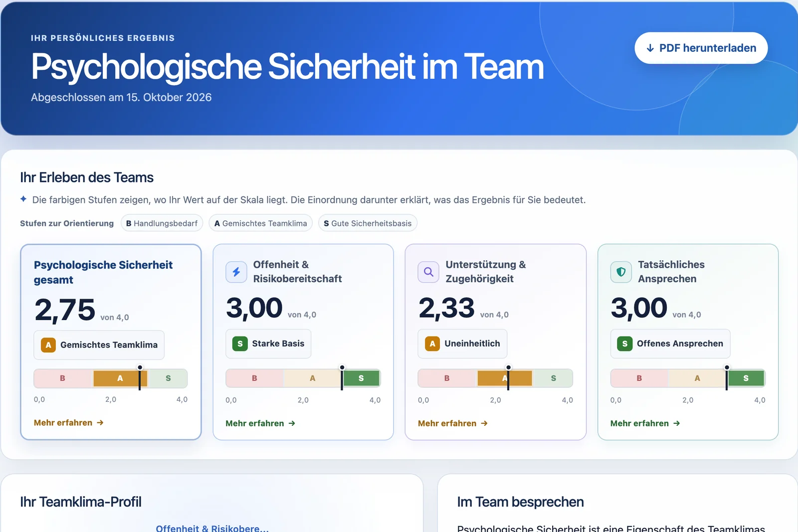Click the magnifier icon for Unterstützung & Zugehörigkeit
798x532 pixels.
[x=428, y=272]
